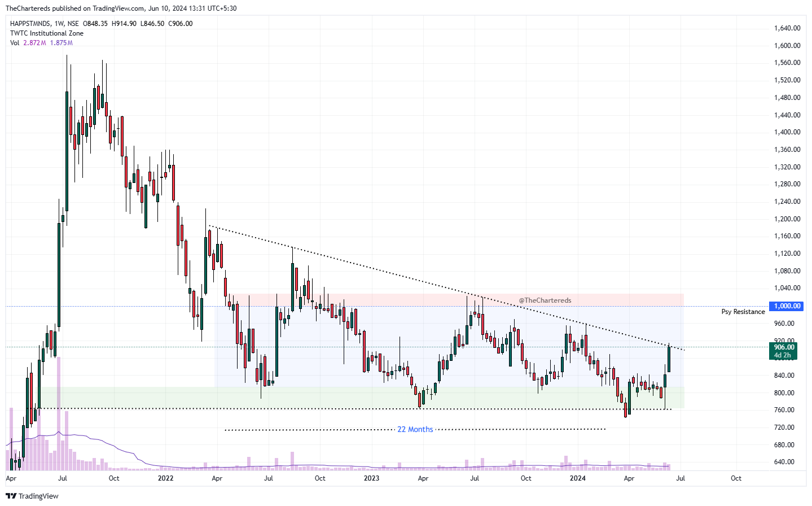Click the 1,360.00 price axis label
This screenshot has height=506, width=812.
pyautogui.click(x=787, y=150)
